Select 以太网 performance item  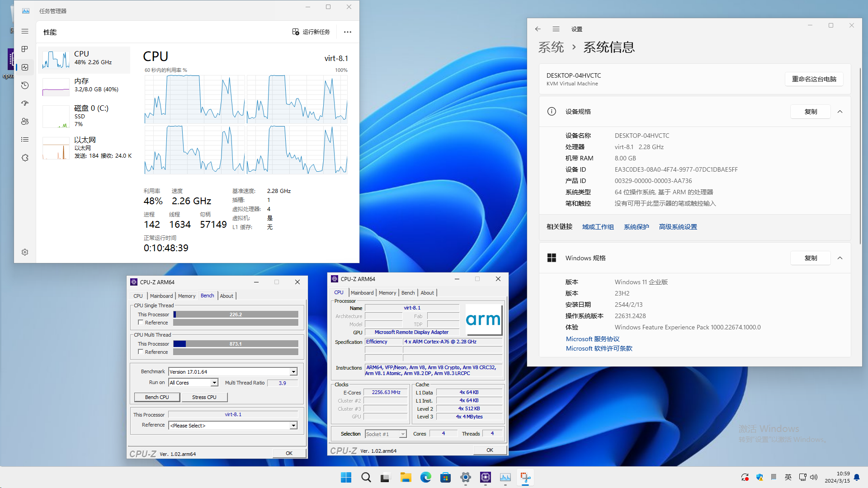(85, 148)
